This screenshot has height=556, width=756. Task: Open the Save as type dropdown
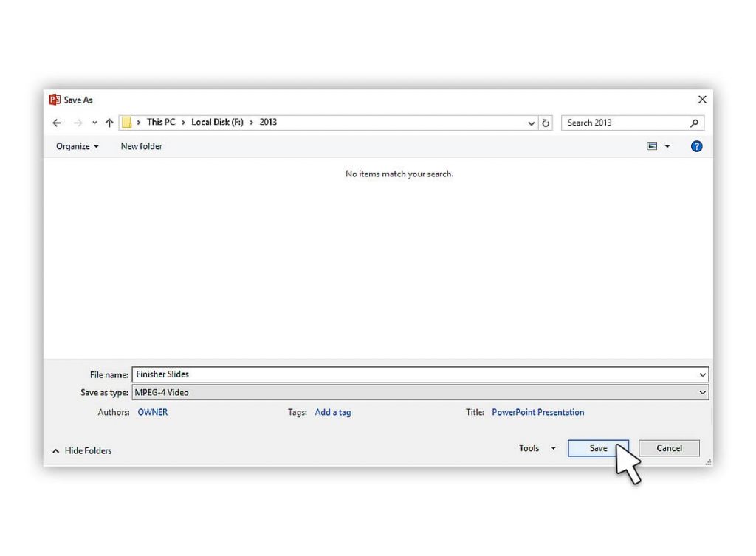tap(702, 393)
